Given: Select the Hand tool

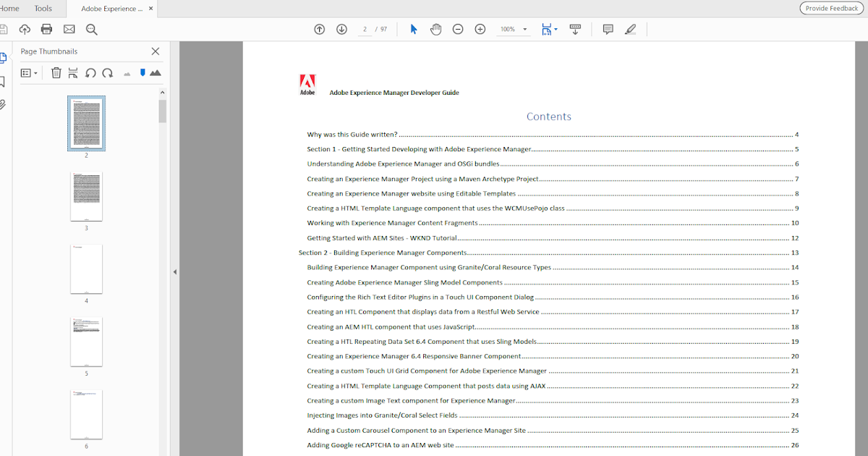Looking at the screenshot, I should (435, 29).
